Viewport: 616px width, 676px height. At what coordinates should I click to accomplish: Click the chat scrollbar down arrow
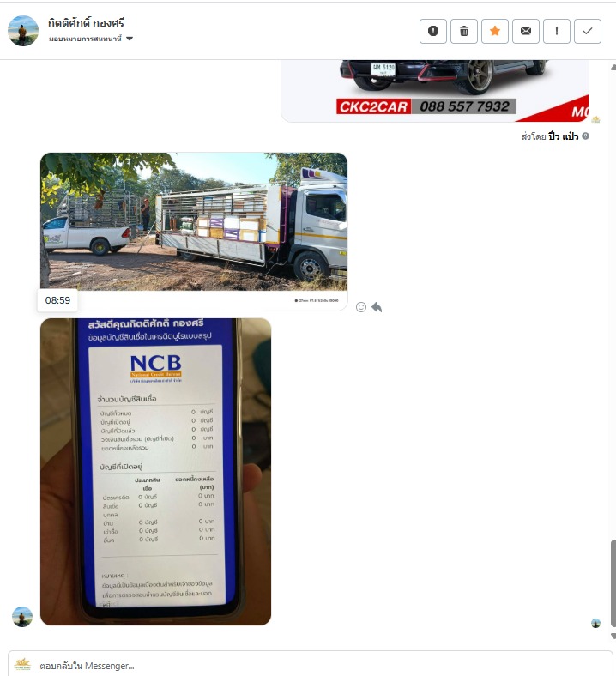click(x=613, y=636)
